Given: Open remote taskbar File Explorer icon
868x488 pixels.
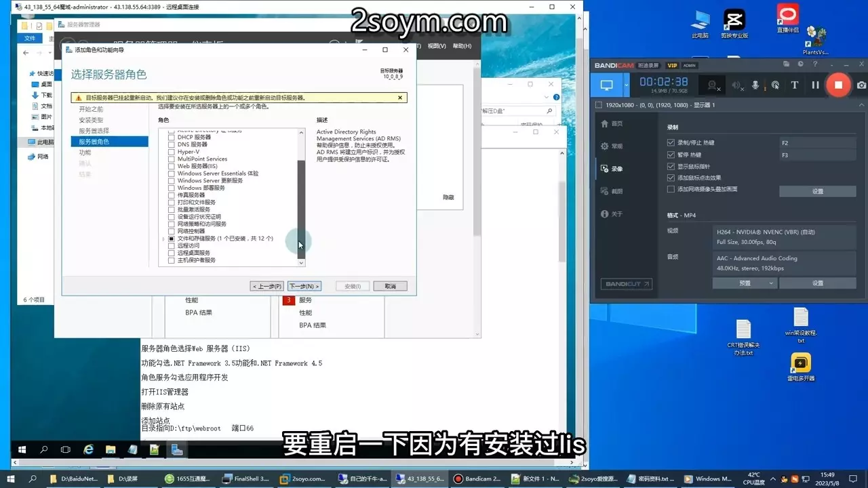Looking at the screenshot, I should tap(111, 449).
